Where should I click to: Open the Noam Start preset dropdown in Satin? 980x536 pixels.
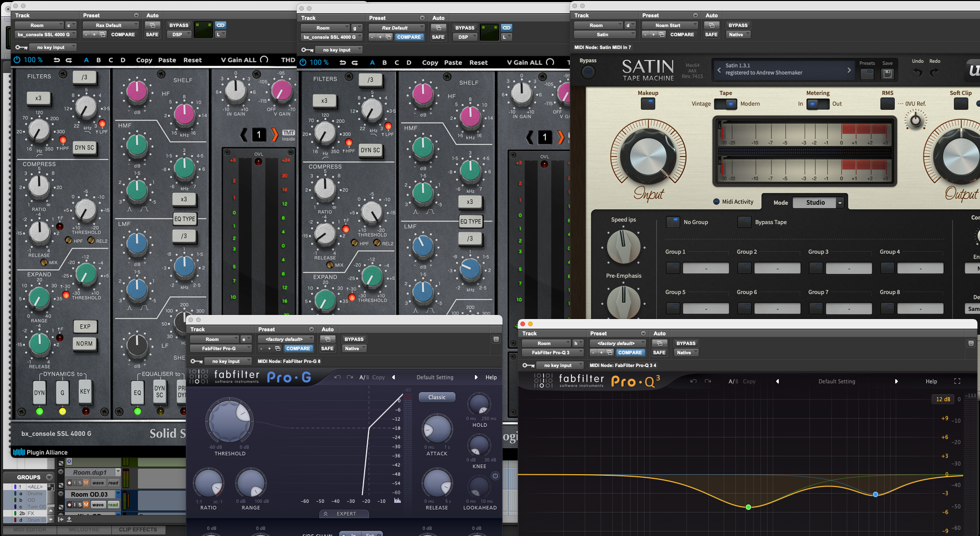(x=670, y=25)
